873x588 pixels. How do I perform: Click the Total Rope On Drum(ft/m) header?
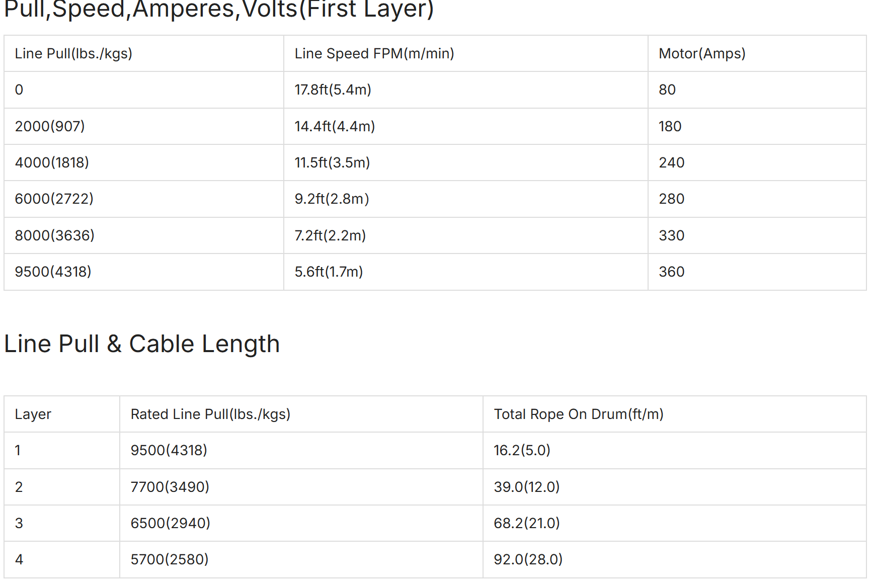click(x=675, y=414)
